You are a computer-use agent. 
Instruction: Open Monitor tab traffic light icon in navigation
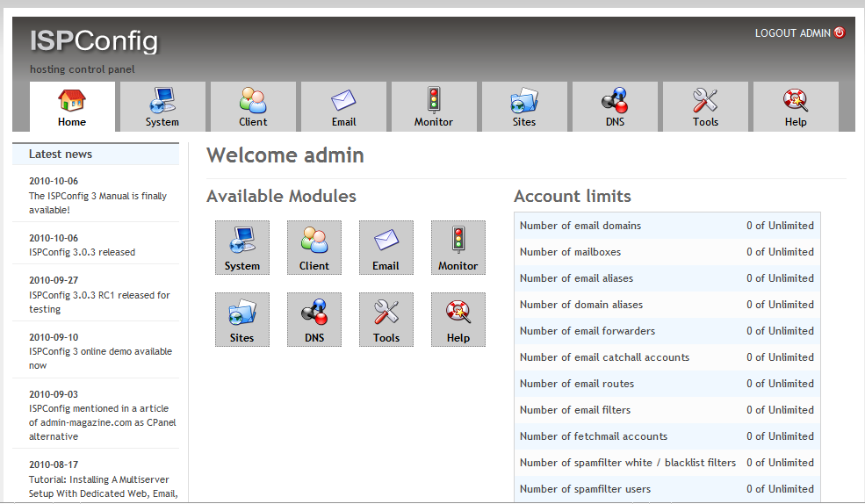tap(434, 100)
